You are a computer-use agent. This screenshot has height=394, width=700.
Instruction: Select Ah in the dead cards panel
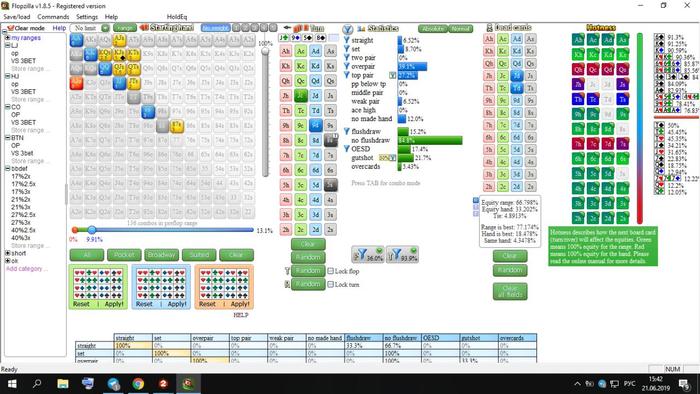[x=489, y=39]
